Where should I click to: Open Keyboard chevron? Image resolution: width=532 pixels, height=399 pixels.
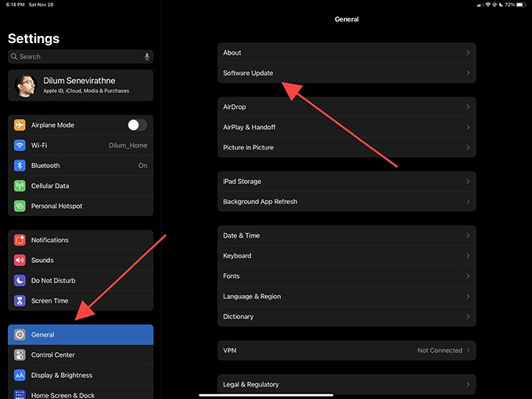coord(468,256)
